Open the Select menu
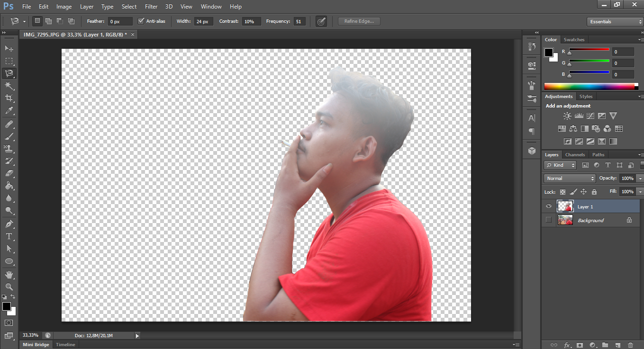This screenshot has width=644, height=349. pyautogui.click(x=129, y=7)
